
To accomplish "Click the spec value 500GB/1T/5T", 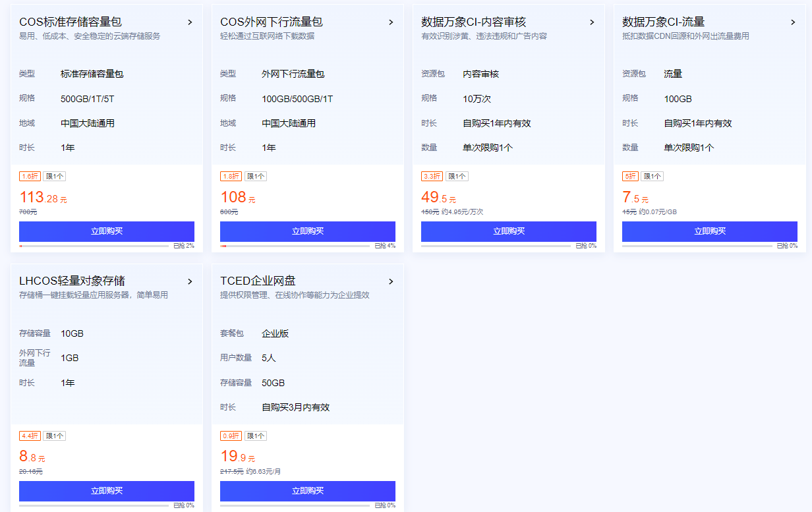I will (x=88, y=99).
